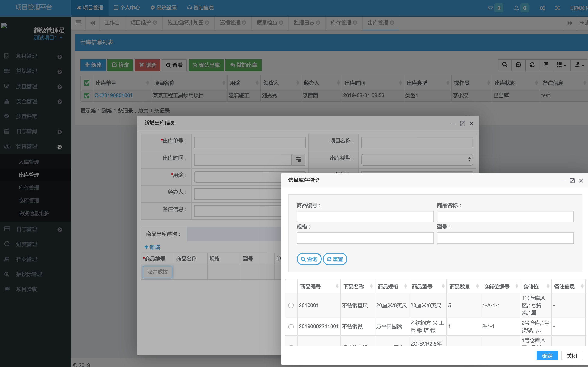Click the 商品编号 search input field
The height and width of the screenshot is (367, 588).
pyautogui.click(x=365, y=216)
